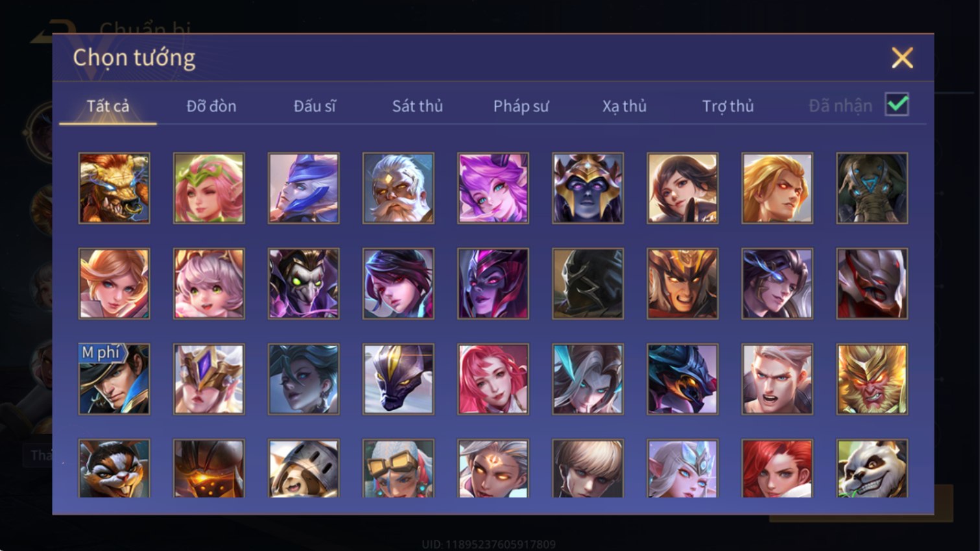Filter heroes by Sát thủ
Image resolution: width=980 pixels, height=551 pixels.
(418, 106)
